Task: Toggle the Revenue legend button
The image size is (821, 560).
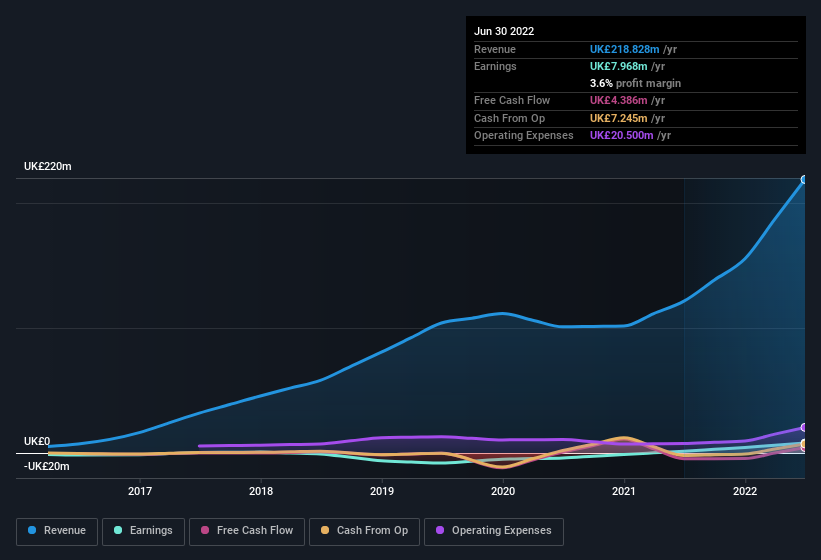Action: click(x=57, y=532)
